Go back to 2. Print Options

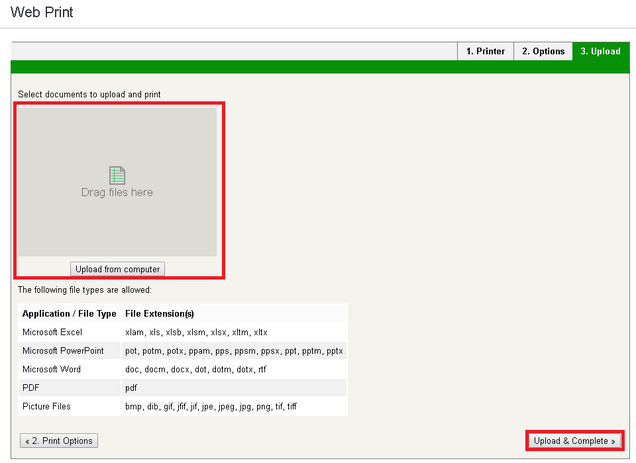point(59,441)
